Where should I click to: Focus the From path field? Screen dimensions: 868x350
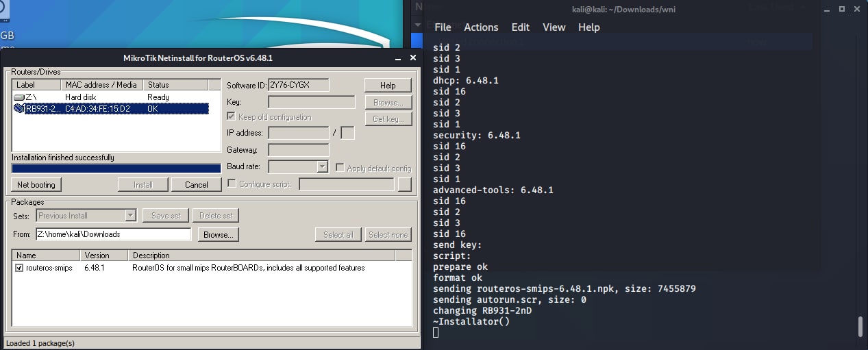pyautogui.click(x=113, y=234)
